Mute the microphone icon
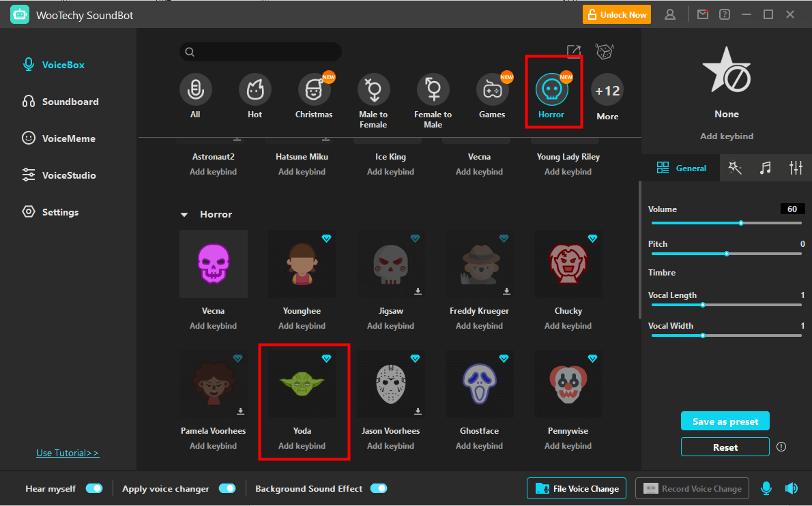 click(x=766, y=488)
